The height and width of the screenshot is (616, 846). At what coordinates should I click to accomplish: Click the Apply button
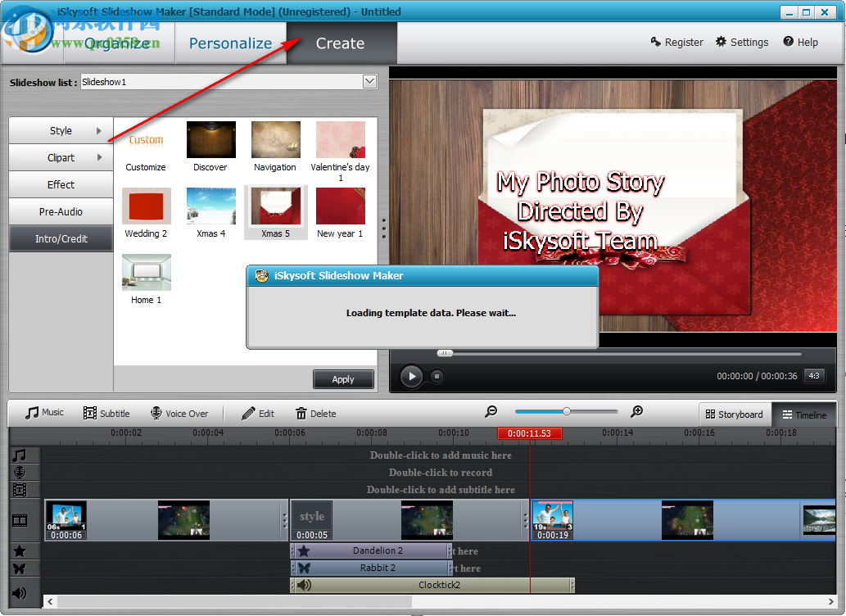[343, 378]
